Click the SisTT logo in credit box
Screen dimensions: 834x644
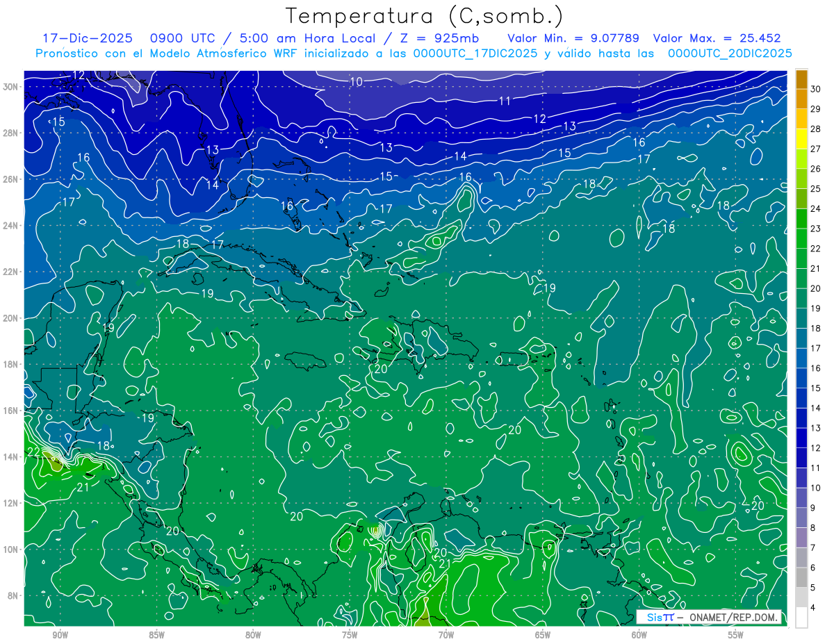click(x=661, y=617)
